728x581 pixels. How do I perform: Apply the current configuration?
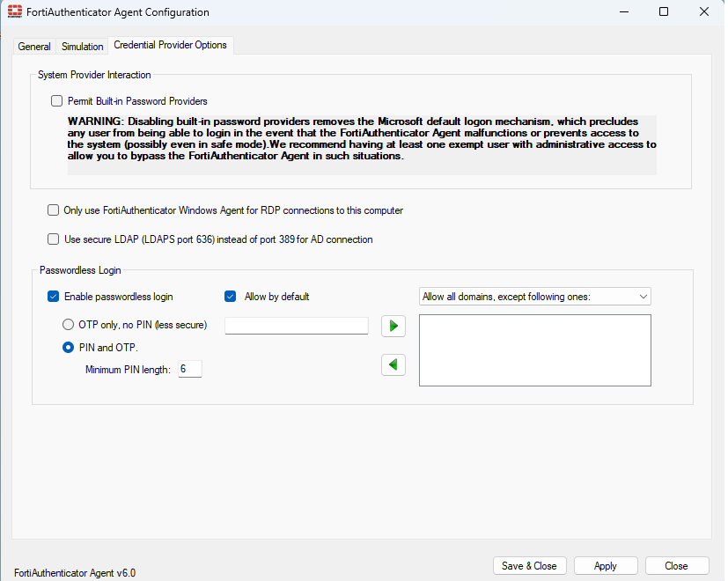(606, 565)
